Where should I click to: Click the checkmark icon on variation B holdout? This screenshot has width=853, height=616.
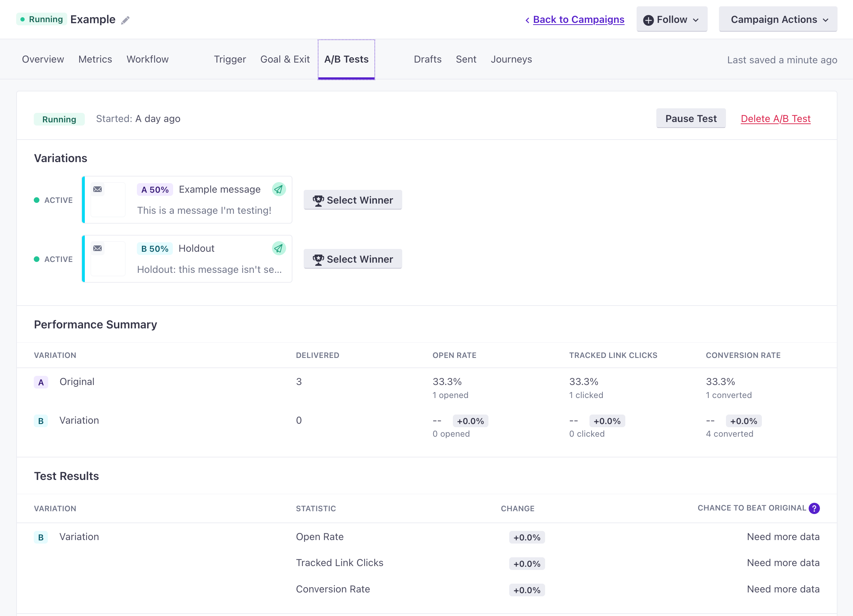tap(279, 248)
